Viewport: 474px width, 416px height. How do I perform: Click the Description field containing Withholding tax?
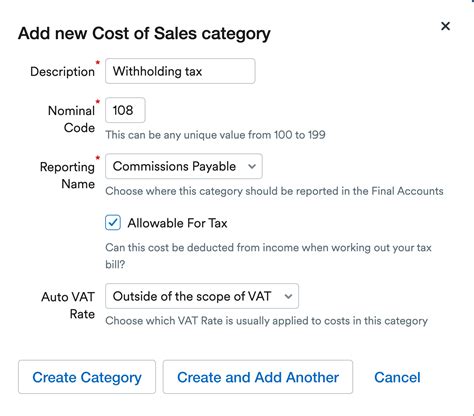click(x=180, y=71)
